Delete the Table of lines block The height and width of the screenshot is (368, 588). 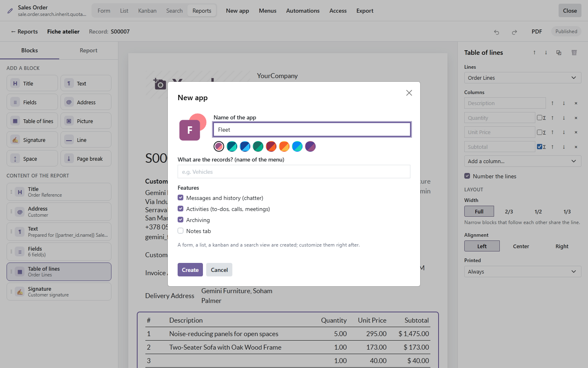[x=574, y=53]
